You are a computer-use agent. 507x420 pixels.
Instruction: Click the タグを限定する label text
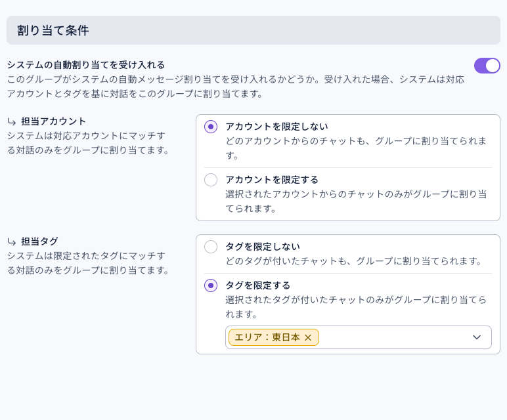tap(258, 285)
